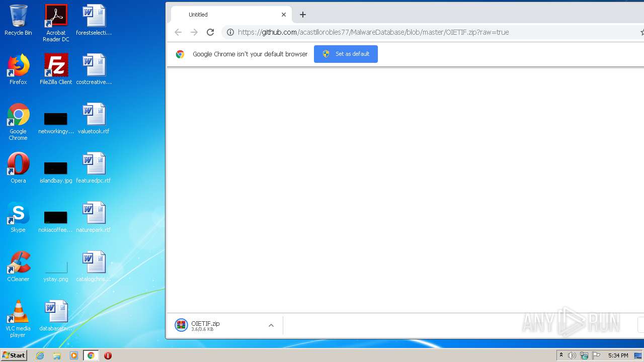The width and height of the screenshot is (644, 362).
Task: Close the Untitled tab
Action: [x=283, y=15]
